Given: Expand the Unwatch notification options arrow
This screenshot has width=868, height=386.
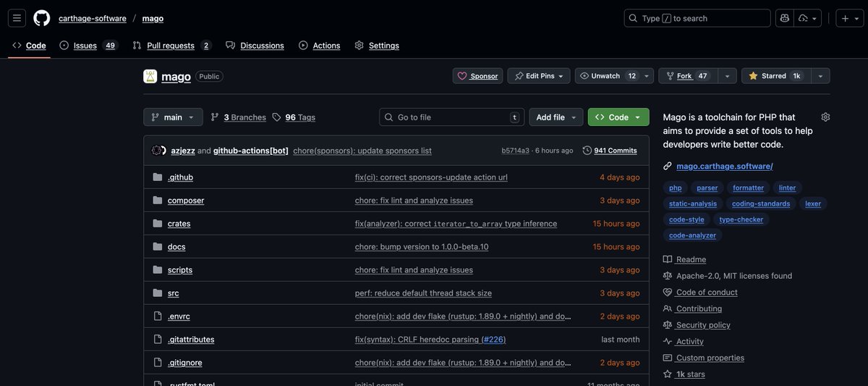Looking at the screenshot, I should (647, 76).
